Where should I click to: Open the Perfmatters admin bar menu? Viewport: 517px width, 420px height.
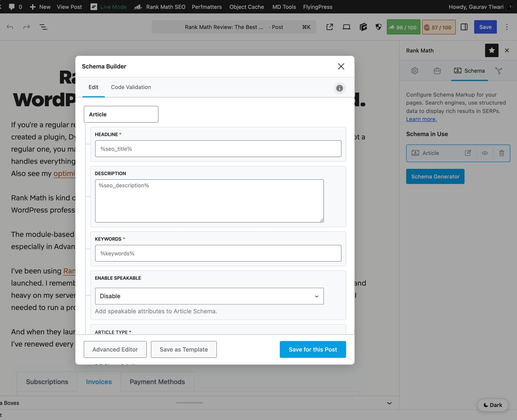(207, 7)
